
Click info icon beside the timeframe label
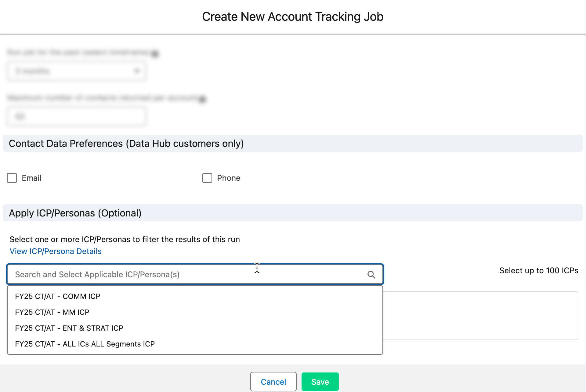point(155,54)
